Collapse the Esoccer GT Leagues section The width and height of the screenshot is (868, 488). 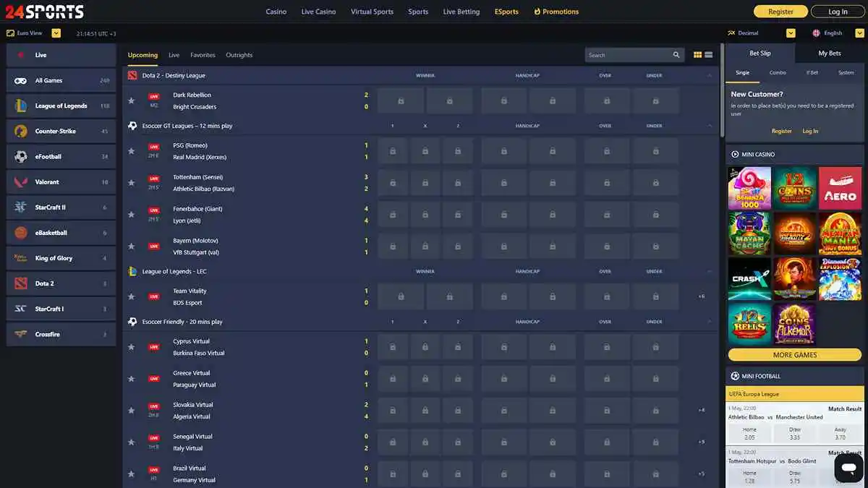tap(710, 126)
